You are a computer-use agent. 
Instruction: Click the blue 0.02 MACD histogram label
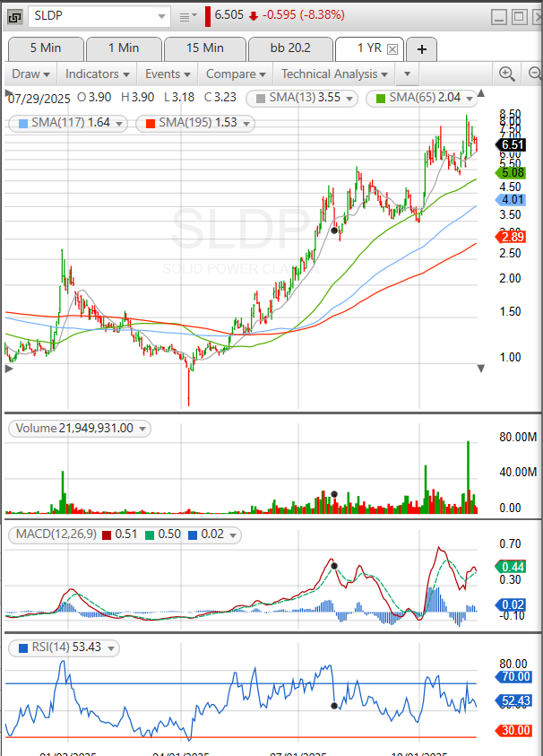[512, 605]
